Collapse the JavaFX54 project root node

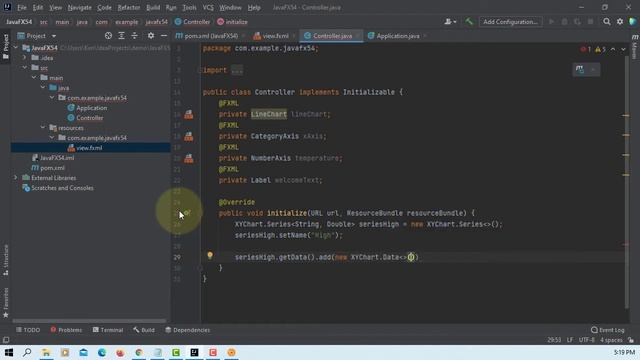[x=16, y=48]
